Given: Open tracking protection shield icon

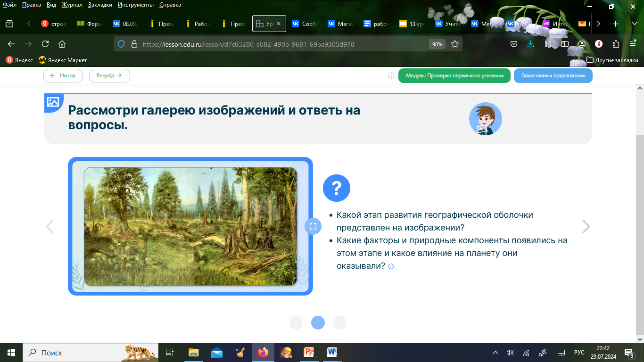Looking at the screenshot, I should (121, 44).
